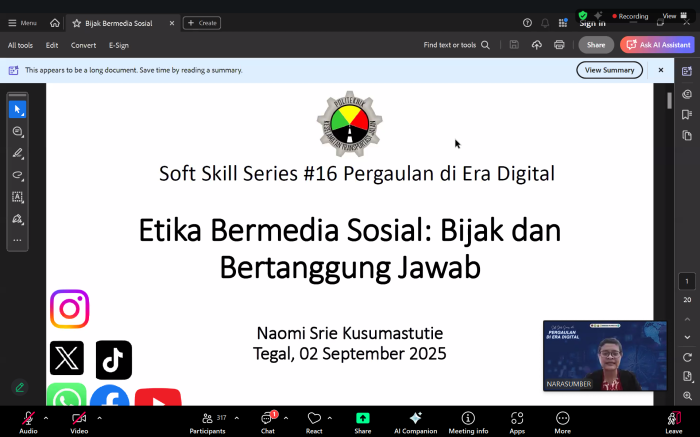Click the View Summary button
The width and height of the screenshot is (700, 437).
pos(609,70)
